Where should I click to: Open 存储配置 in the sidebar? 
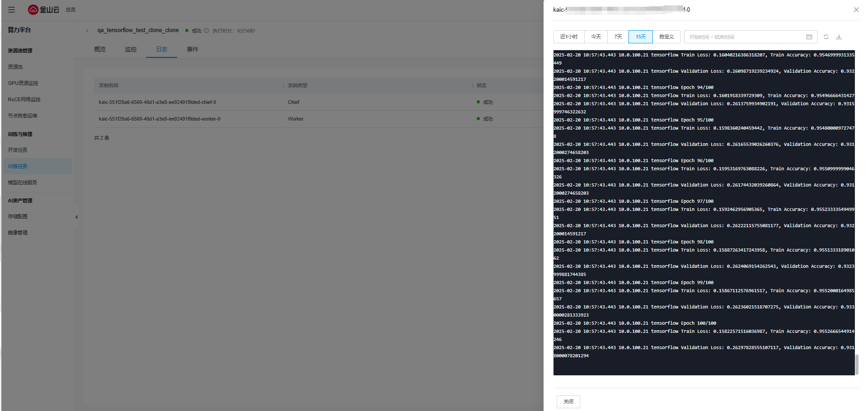pyautogui.click(x=18, y=216)
